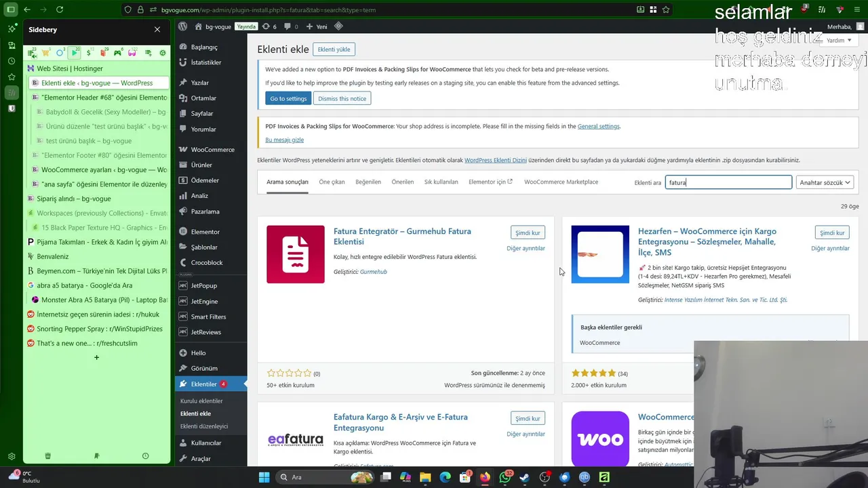Bookmark this page with the star icon
868x488 pixels.
(x=666, y=9)
